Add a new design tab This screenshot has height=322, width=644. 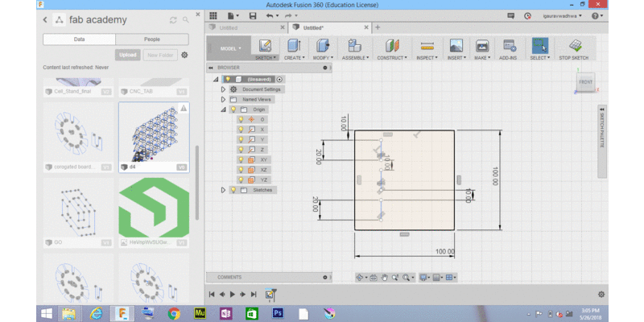(x=378, y=27)
